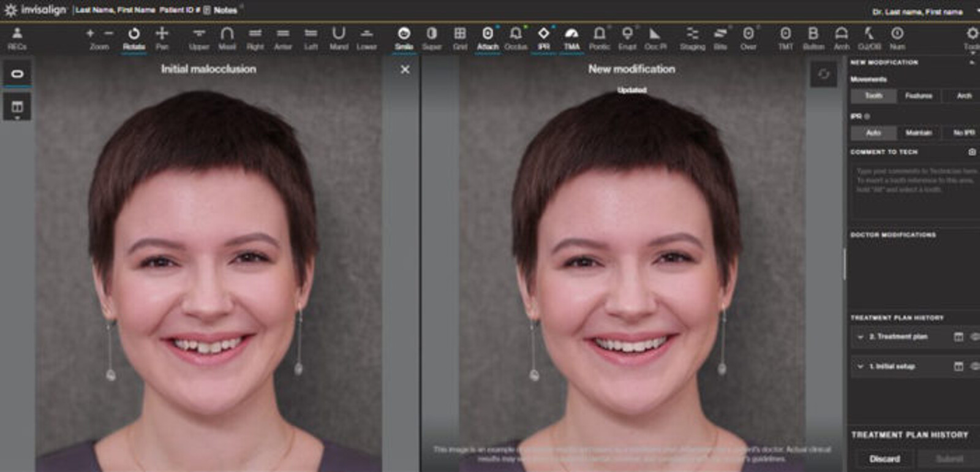Viewport: 980px width, 472px height.
Task: Toggle visibility of 2. Treatment plan
Action: (974, 337)
